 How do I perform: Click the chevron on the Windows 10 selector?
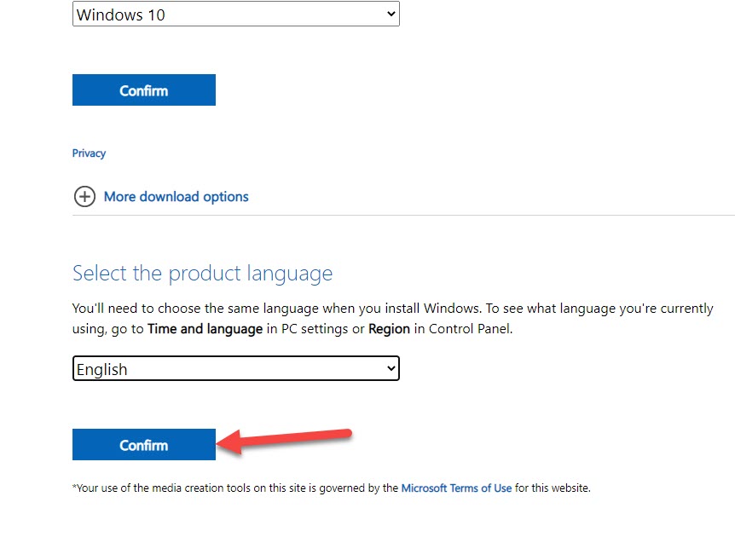391,14
